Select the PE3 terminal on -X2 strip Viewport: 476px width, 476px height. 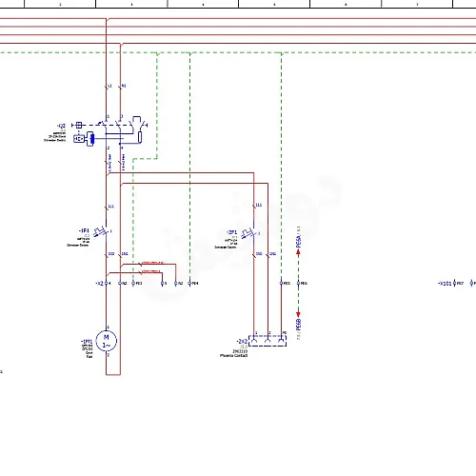(133, 283)
